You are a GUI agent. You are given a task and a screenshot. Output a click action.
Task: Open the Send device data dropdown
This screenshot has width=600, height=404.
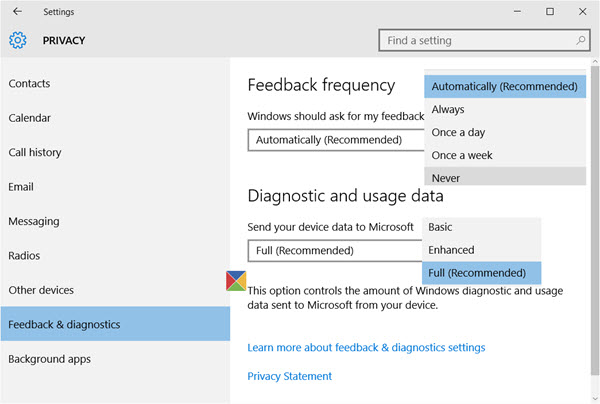[x=335, y=251]
